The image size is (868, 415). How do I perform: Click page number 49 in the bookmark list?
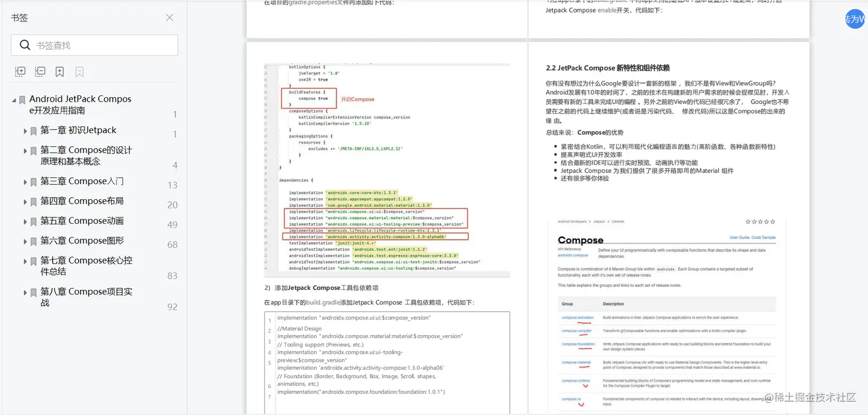coord(172,224)
